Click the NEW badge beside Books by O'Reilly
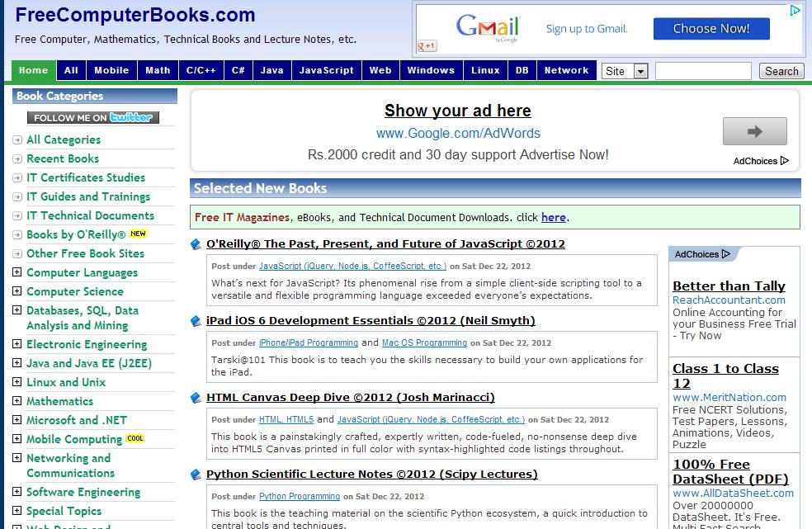The width and height of the screenshot is (812, 529). (x=138, y=234)
